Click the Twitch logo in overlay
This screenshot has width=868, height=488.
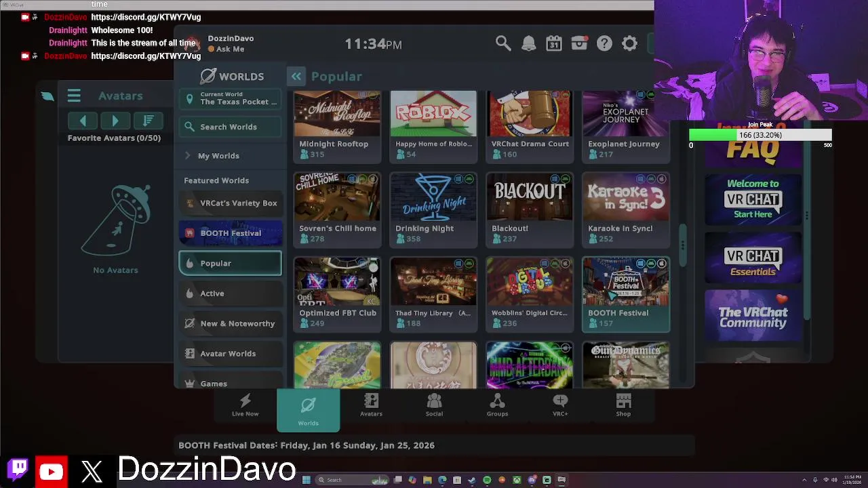coord(18,470)
